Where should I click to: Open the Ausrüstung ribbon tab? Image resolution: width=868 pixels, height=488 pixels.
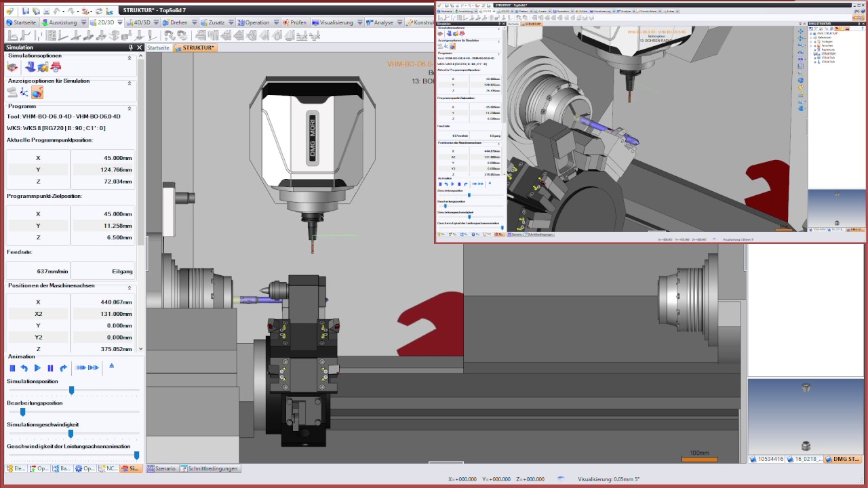(63, 22)
